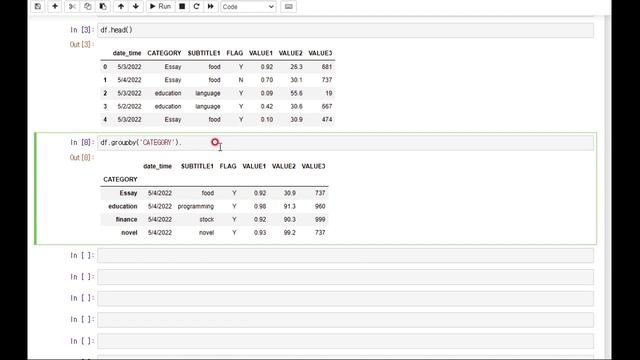This screenshot has width=640, height=360.
Task: Interrupt the kernel with stop icon
Action: pyautogui.click(x=182, y=7)
